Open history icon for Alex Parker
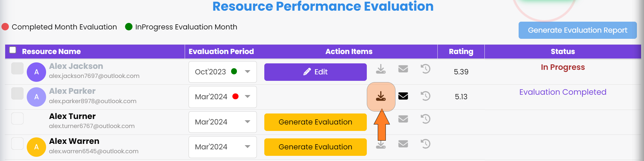This screenshot has height=161, width=644. click(425, 96)
